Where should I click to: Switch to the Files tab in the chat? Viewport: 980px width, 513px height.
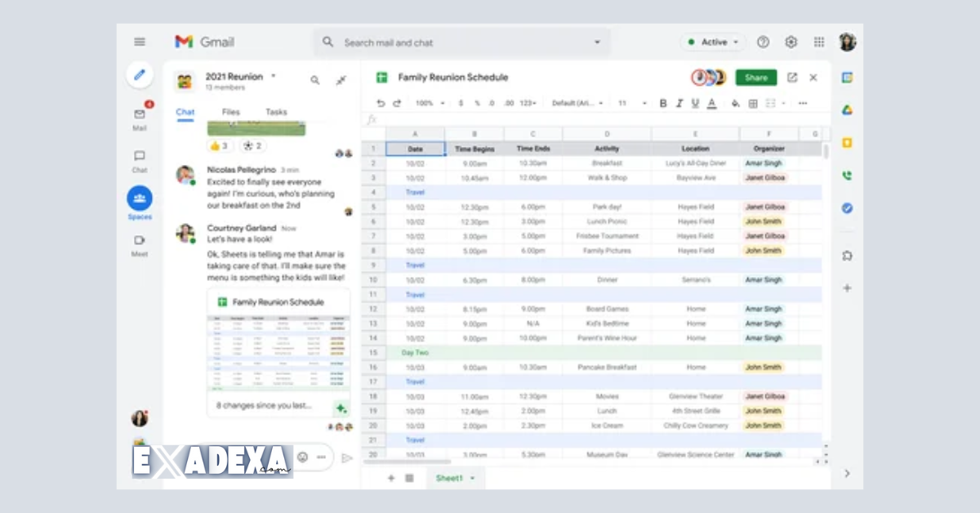click(x=231, y=112)
